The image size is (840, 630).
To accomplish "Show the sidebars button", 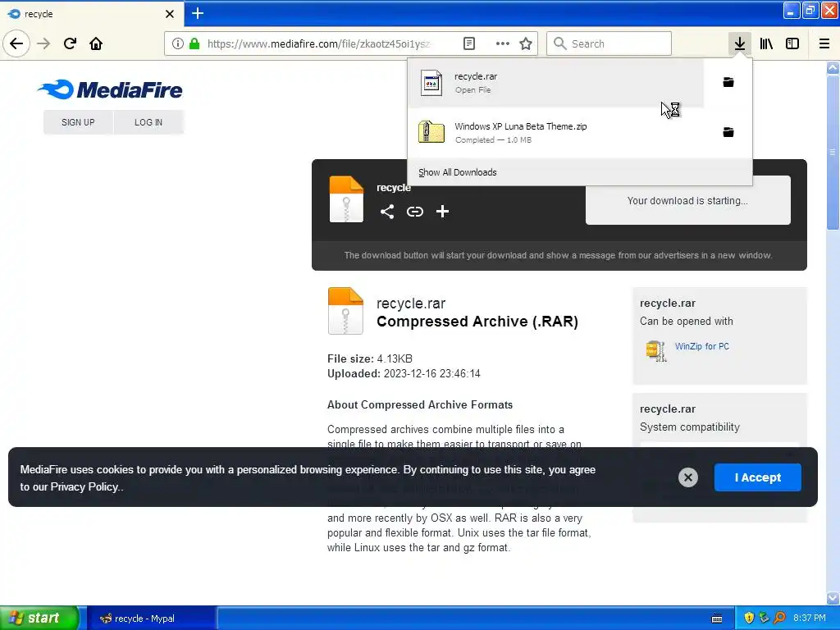I will click(x=792, y=43).
